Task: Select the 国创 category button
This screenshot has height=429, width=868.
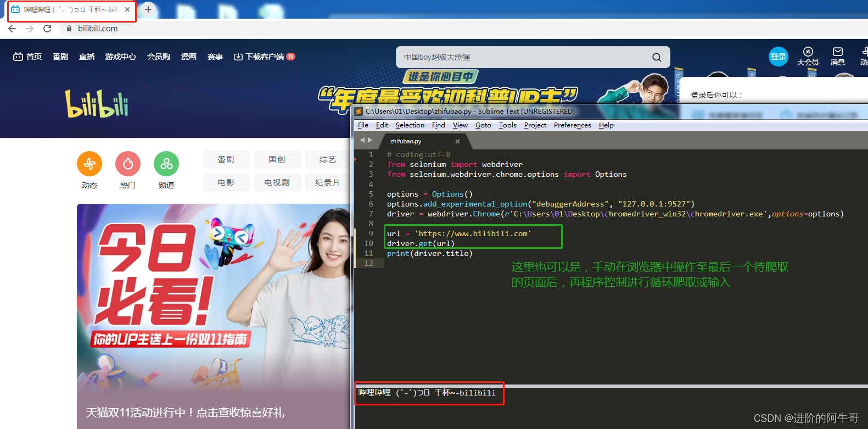Action: (277, 159)
